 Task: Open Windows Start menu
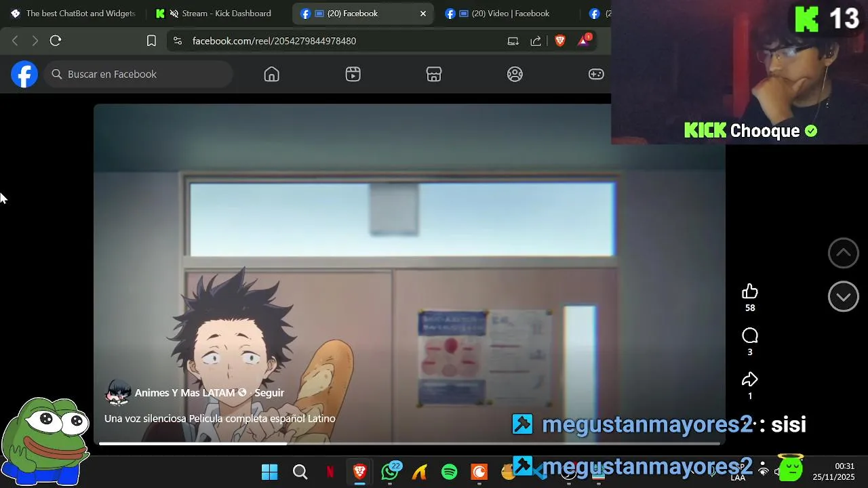pyautogui.click(x=269, y=472)
